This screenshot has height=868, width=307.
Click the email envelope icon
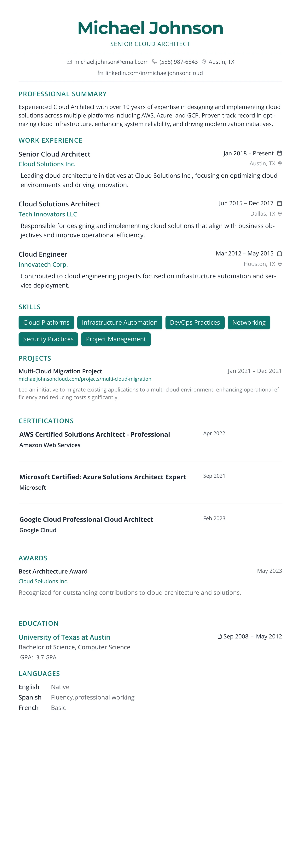click(x=69, y=62)
